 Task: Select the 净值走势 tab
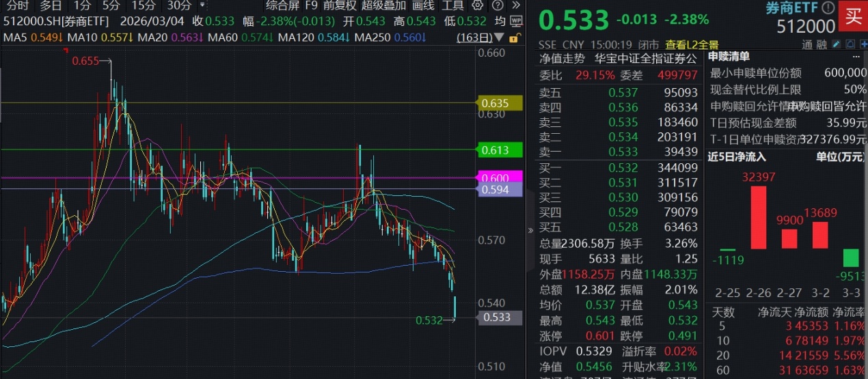point(562,58)
